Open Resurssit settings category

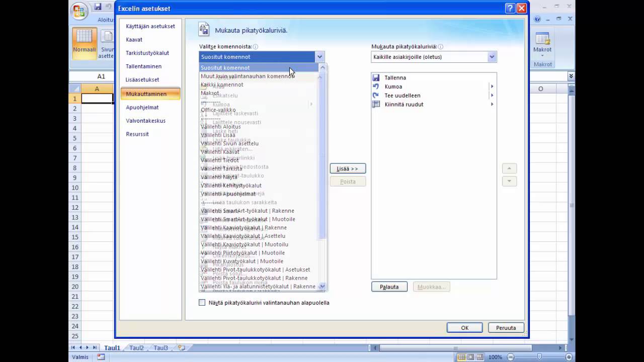(x=150, y=134)
